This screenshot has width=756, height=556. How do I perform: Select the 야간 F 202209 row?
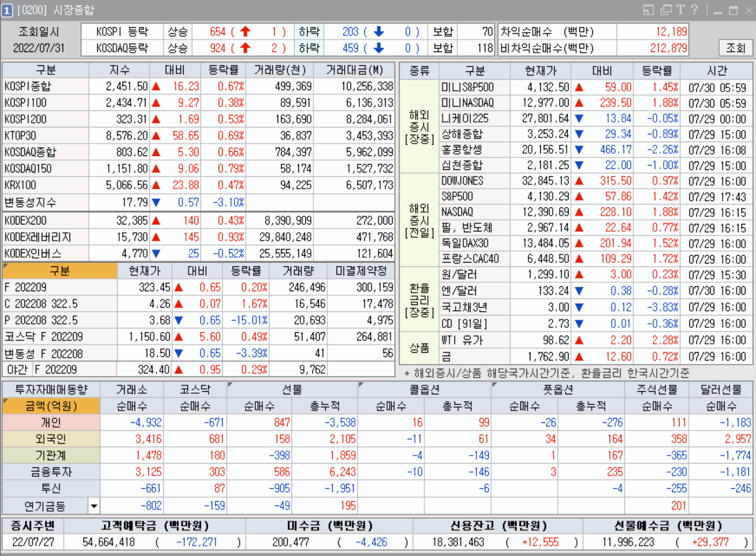pos(198,370)
